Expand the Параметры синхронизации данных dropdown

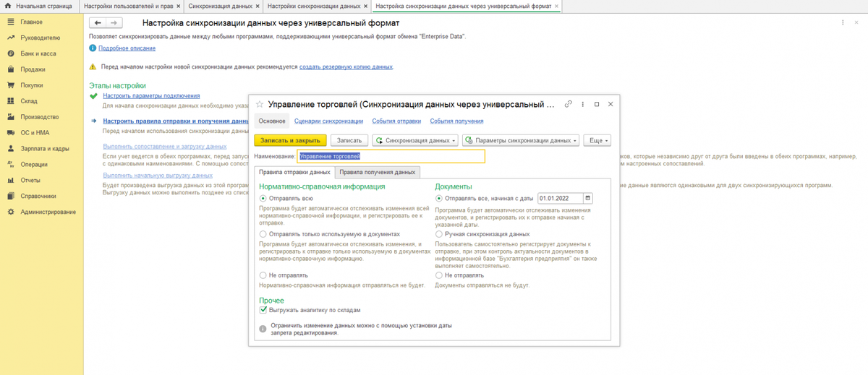521,140
